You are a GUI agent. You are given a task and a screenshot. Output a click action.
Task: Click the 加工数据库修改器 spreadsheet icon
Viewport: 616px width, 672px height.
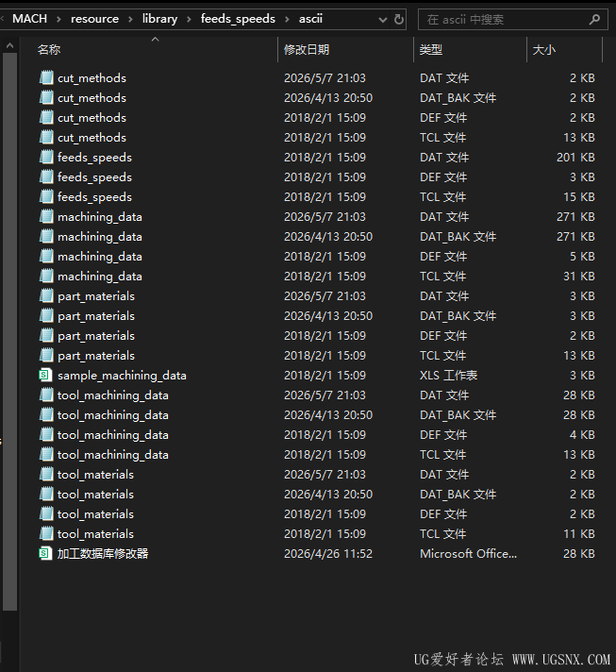[45, 553]
